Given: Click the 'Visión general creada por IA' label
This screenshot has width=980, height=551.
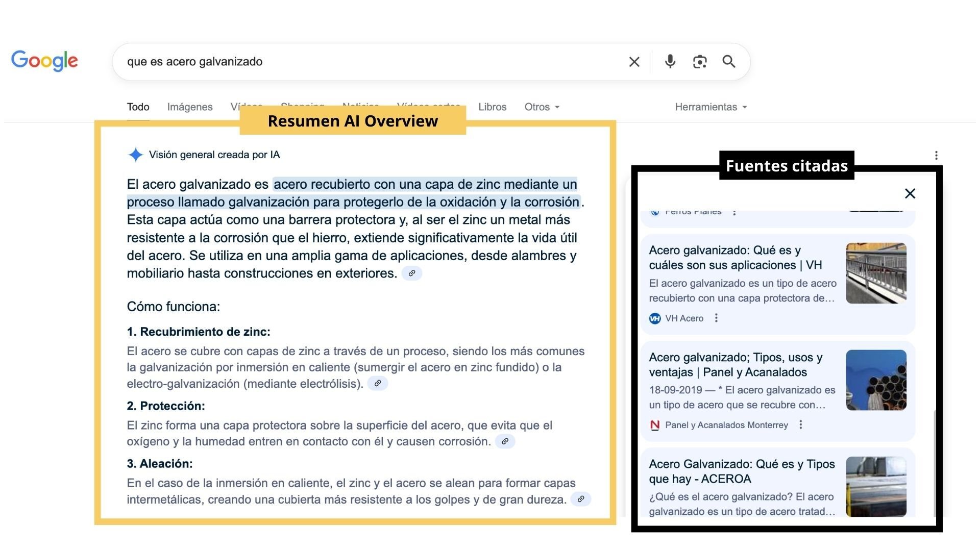Looking at the screenshot, I should (214, 155).
